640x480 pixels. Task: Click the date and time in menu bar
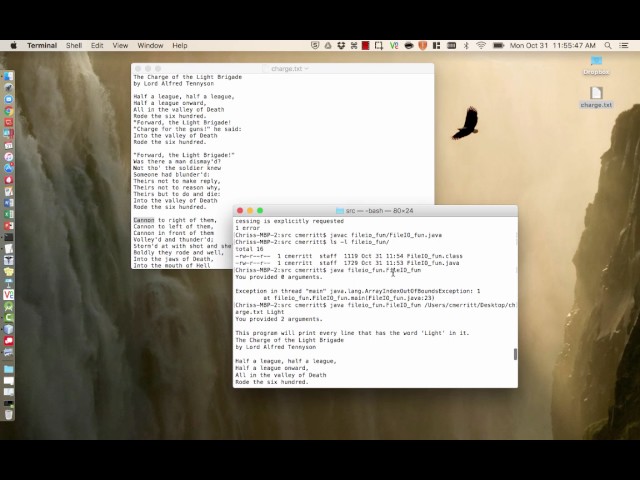[552, 46]
